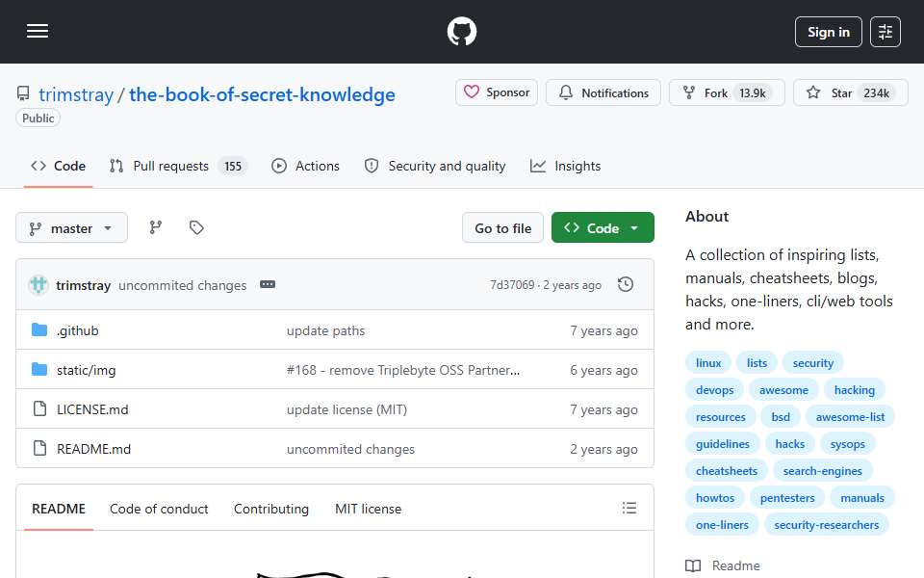Open 'update paths' commit message
This screenshot has width=924, height=578.
tap(326, 330)
